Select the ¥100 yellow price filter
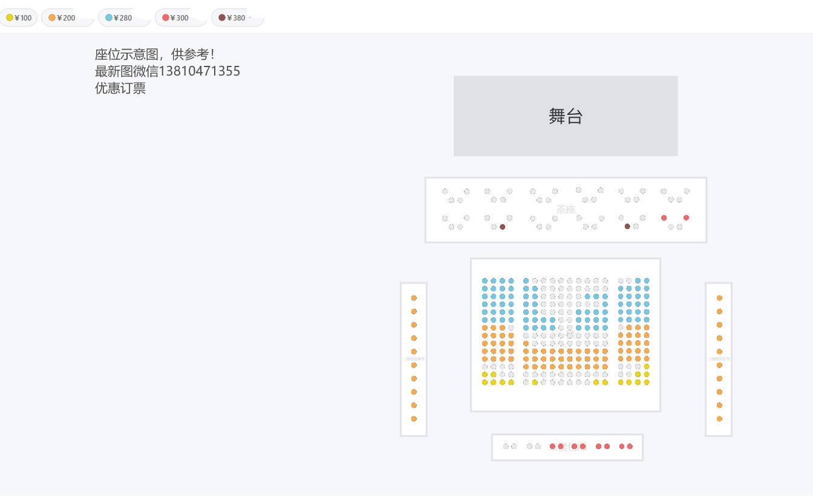 tap(19, 18)
